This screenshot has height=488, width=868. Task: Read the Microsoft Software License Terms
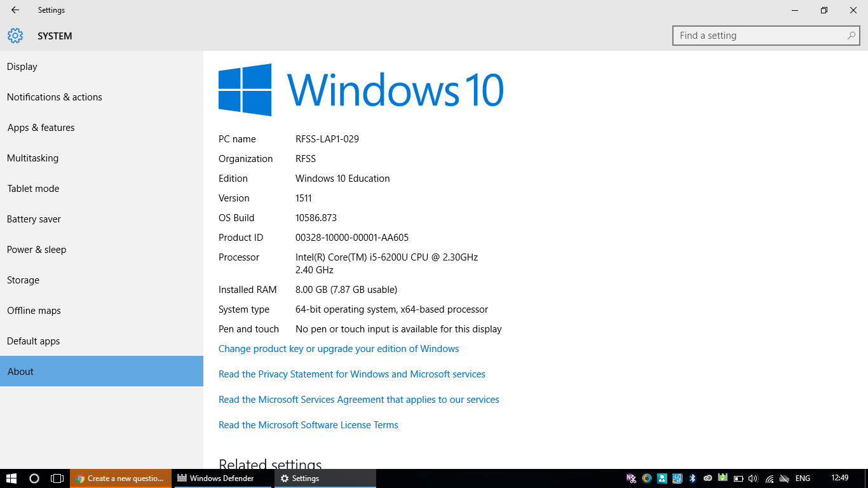tap(308, 424)
